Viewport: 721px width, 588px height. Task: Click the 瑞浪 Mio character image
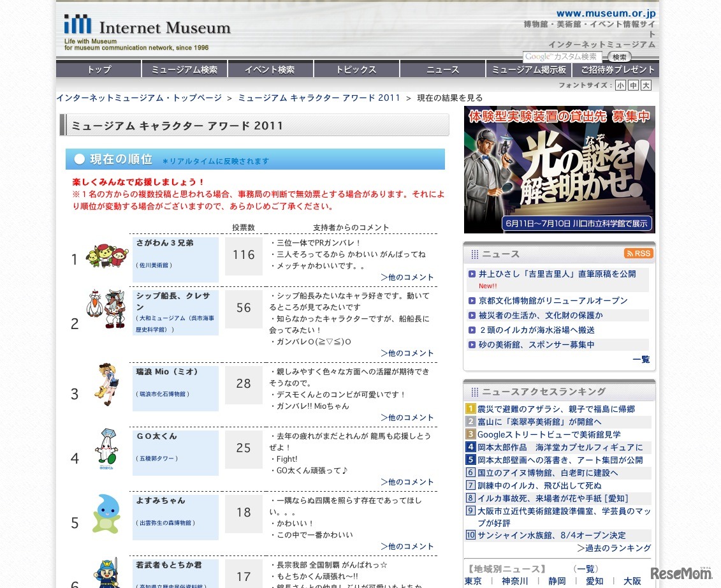[x=107, y=385]
